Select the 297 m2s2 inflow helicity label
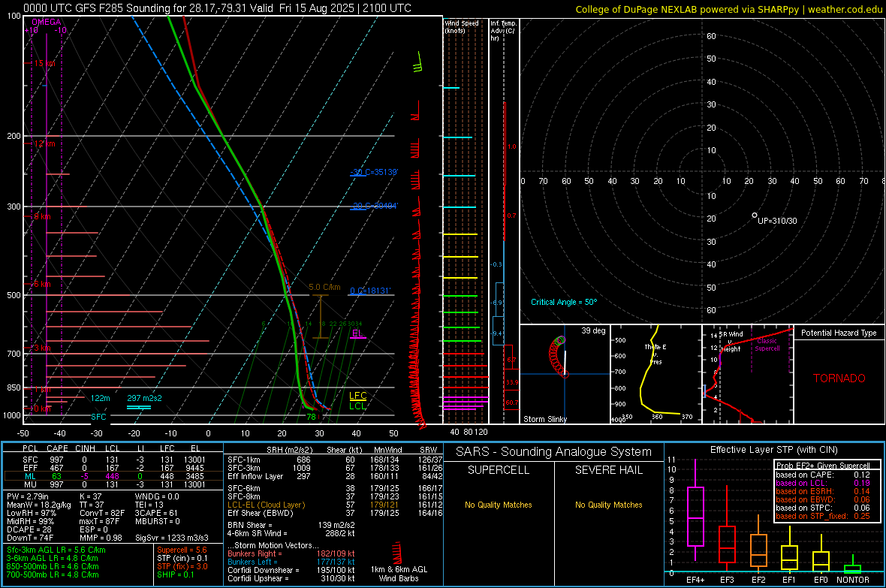Image resolution: width=886 pixels, height=588 pixels. point(144,398)
